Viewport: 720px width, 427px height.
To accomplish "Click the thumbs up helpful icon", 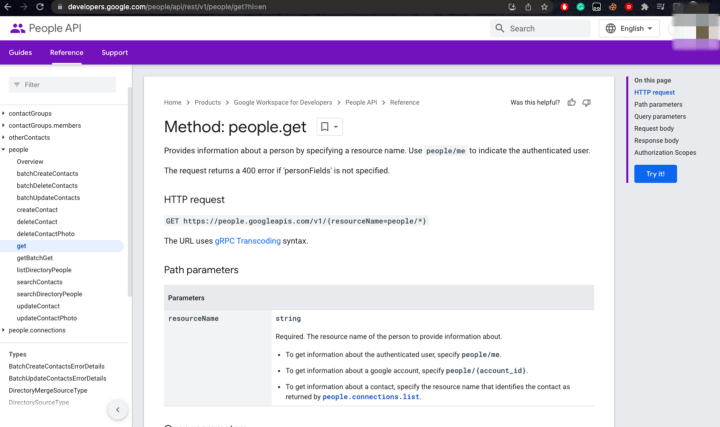I will pos(571,102).
